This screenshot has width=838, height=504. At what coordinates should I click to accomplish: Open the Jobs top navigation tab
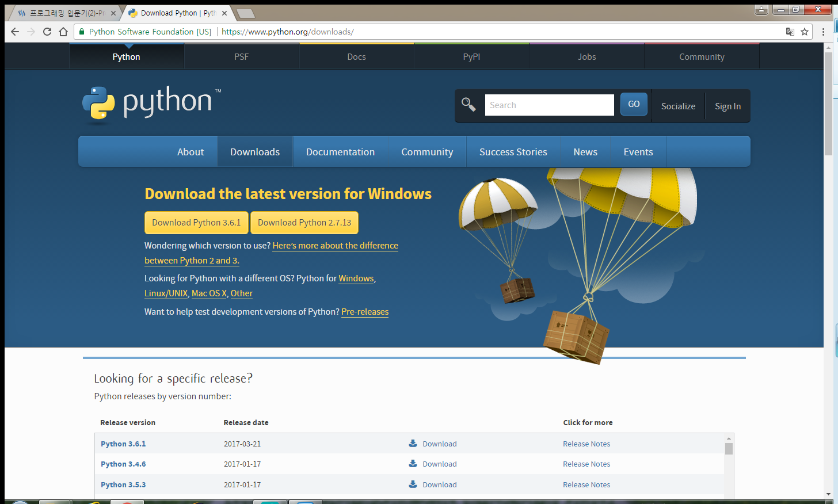click(587, 56)
